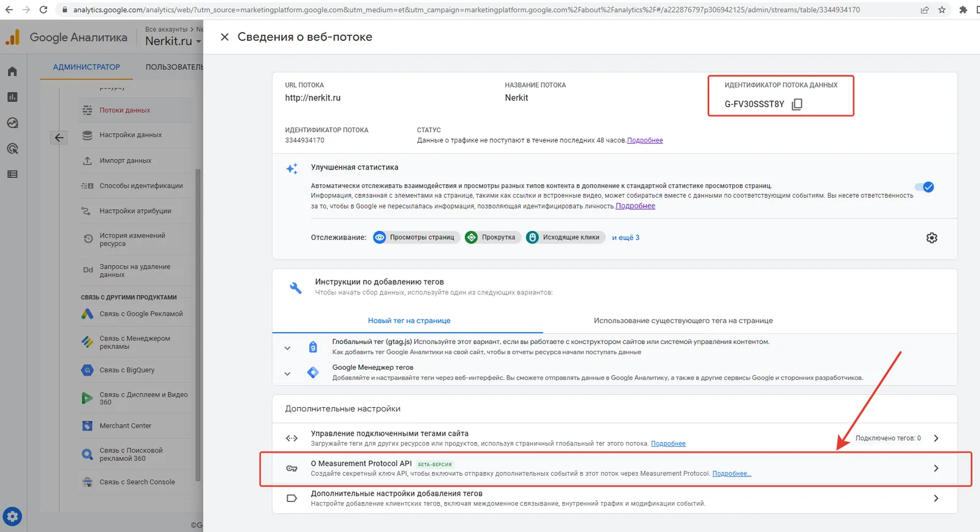
Task: Show the 'и ещё 3' tracked events
Action: pyautogui.click(x=625, y=238)
